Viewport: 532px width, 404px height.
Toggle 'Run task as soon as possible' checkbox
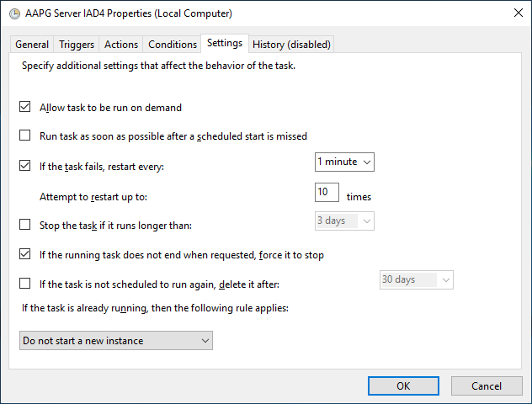coord(25,136)
